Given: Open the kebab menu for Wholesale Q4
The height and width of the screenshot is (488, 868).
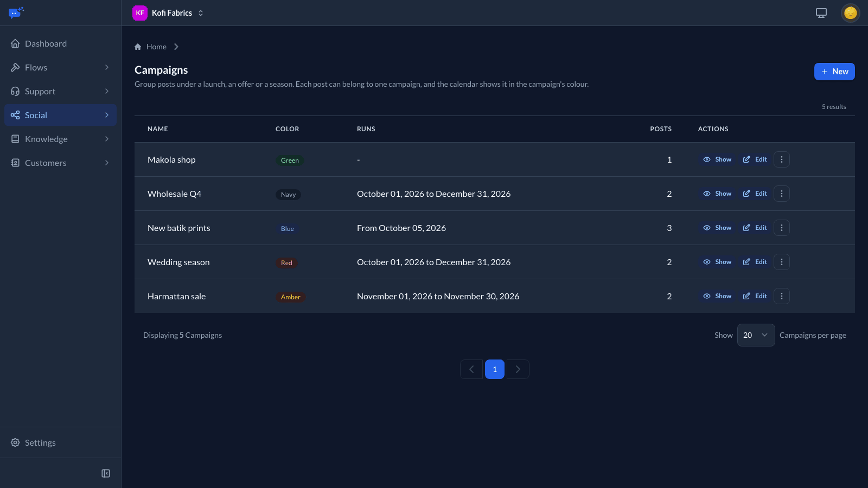Looking at the screenshot, I should pyautogui.click(x=781, y=194).
